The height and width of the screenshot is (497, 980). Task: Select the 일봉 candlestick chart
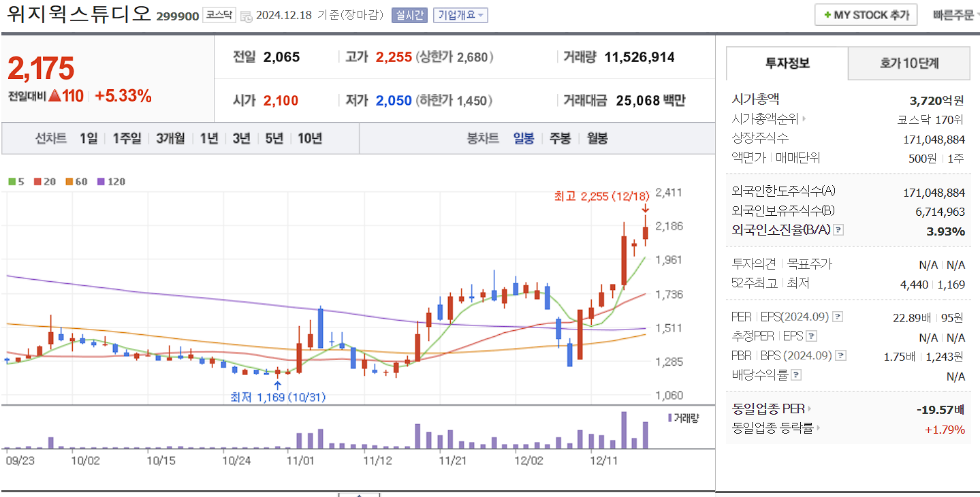(x=524, y=139)
